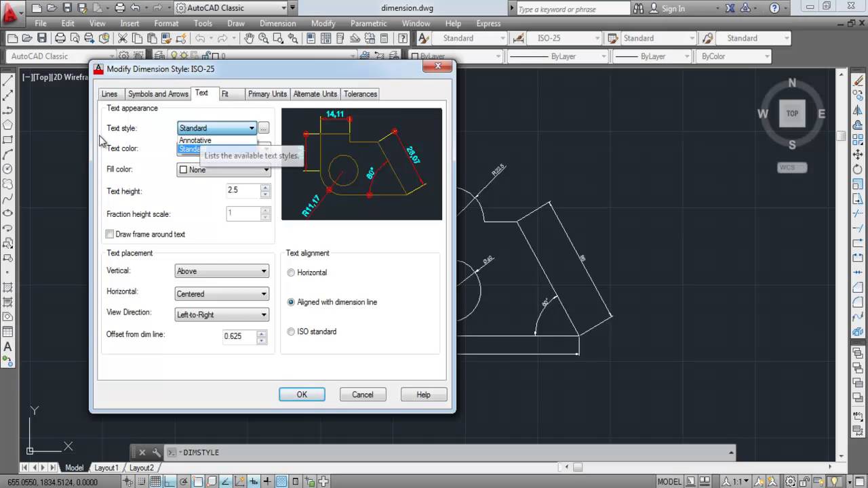Select the Multiline Text A tool
The width and height of the screenshot is (868, 488).
(x=8, y=347)
